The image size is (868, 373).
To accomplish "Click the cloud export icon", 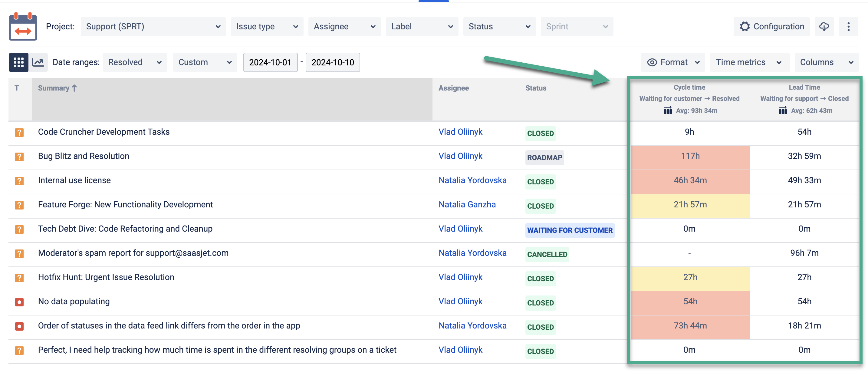I will (x=824, y=27).
